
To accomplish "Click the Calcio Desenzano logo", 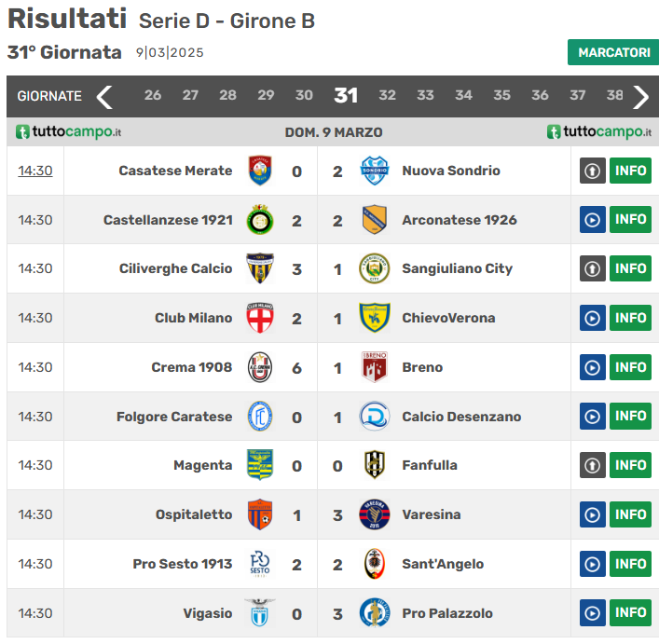I will (x=374, y=417).
